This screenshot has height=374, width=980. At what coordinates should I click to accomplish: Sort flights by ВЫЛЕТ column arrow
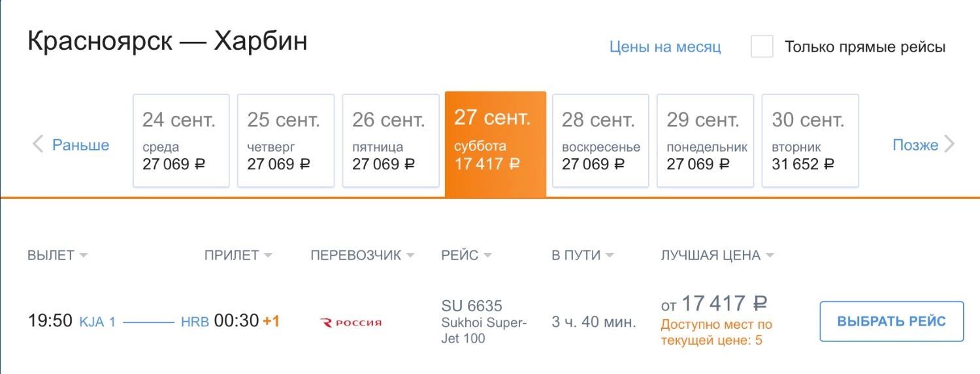pos(83,256)
